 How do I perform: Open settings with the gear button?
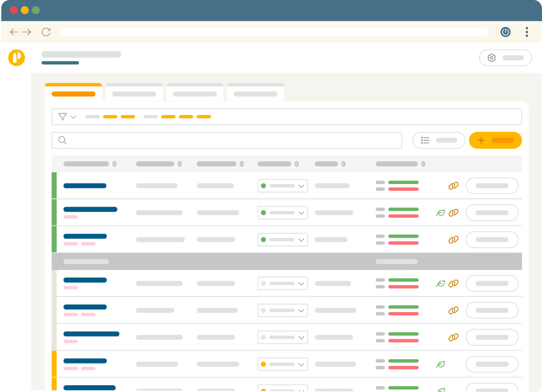click(505, 58)
